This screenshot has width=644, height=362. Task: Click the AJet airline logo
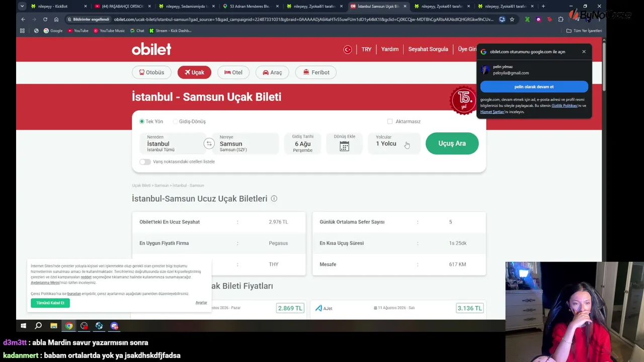click(x=324, y=308)
